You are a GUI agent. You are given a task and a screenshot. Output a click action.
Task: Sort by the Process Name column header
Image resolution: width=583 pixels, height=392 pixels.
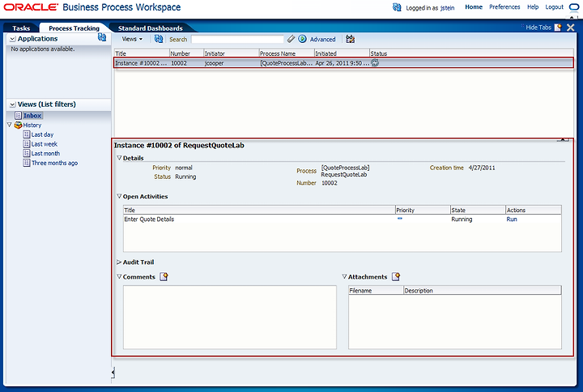pos(287,53)
